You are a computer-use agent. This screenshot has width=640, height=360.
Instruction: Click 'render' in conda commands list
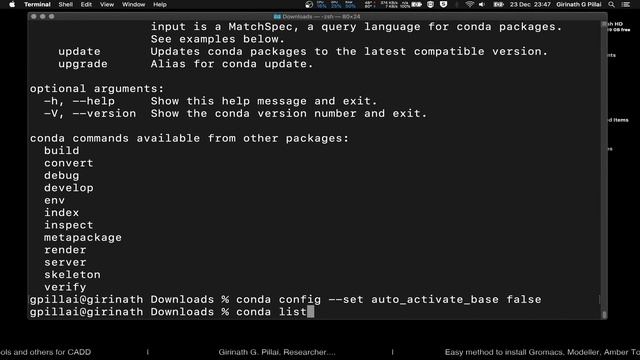pos(65,250)
